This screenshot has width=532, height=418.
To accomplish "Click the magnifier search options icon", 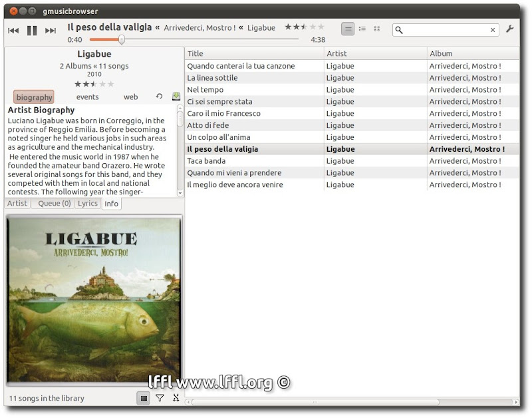I will pos(400,30).
